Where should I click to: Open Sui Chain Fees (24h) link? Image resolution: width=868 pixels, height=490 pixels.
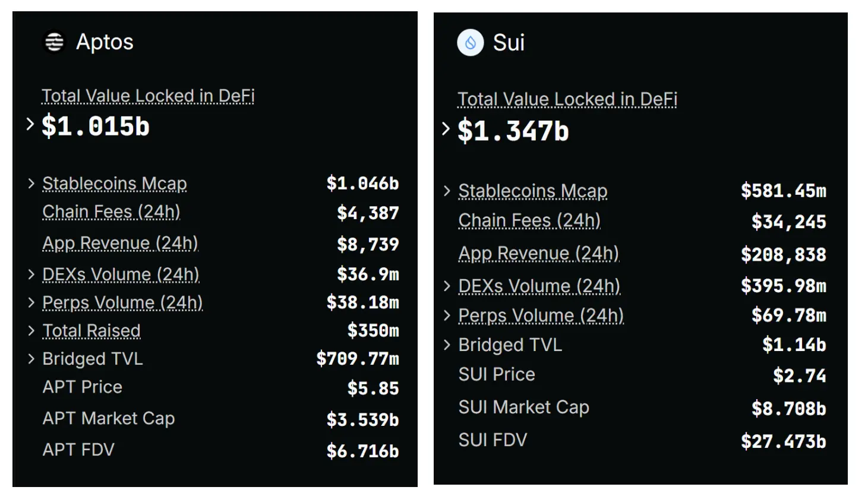point(529,220)
